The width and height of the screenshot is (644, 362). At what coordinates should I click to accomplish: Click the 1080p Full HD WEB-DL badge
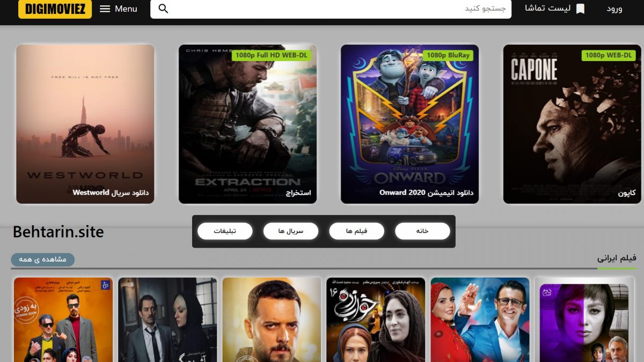click(x=272, y=55)
